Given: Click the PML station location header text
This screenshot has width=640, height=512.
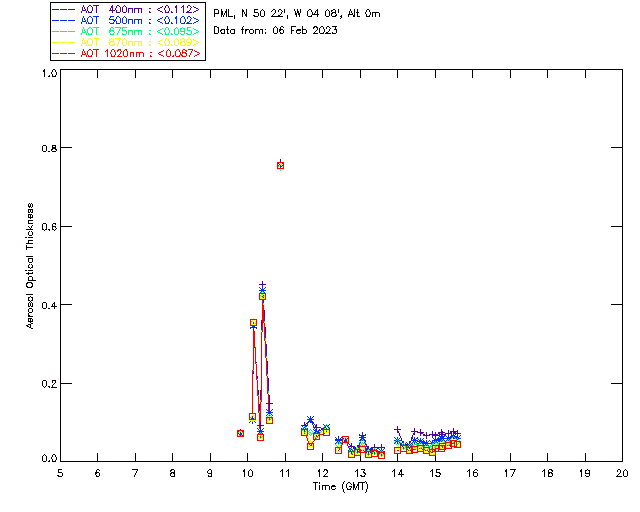Looking at the screenshot, I should coord(297,14).
